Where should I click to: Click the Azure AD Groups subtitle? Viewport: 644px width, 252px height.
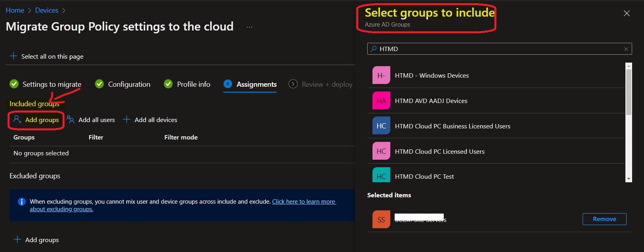pos(388,25)
